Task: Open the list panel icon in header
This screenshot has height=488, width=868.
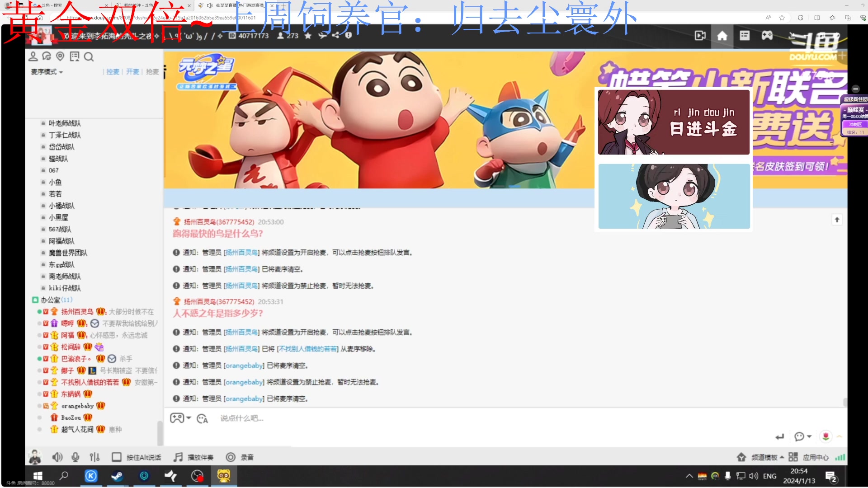Action: click(745, 35)
